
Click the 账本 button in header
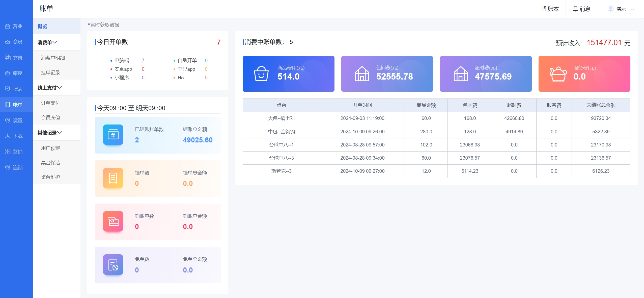(x=550, y=9)
